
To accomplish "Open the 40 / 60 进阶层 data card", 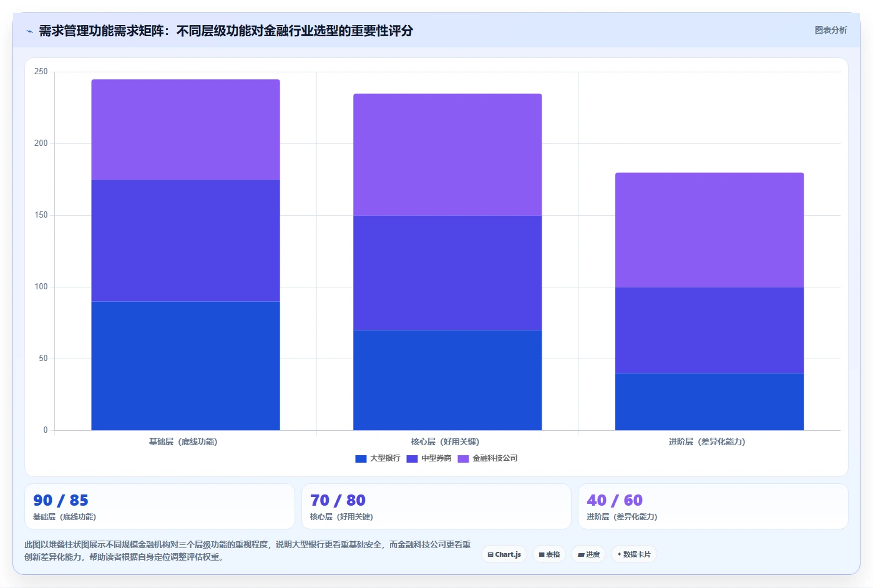I will click(713, 506).
